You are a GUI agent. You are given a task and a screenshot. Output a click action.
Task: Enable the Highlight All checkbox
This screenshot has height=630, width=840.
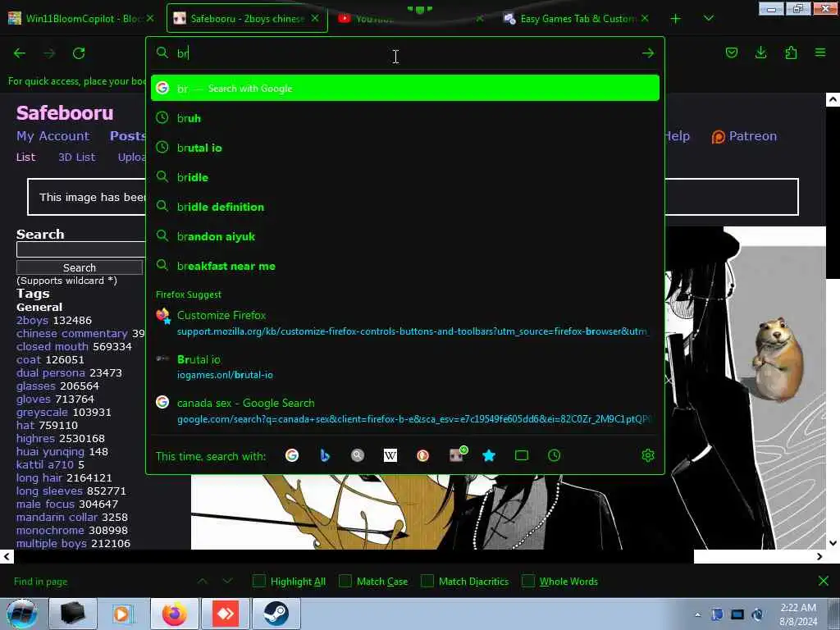coord(258,581)
